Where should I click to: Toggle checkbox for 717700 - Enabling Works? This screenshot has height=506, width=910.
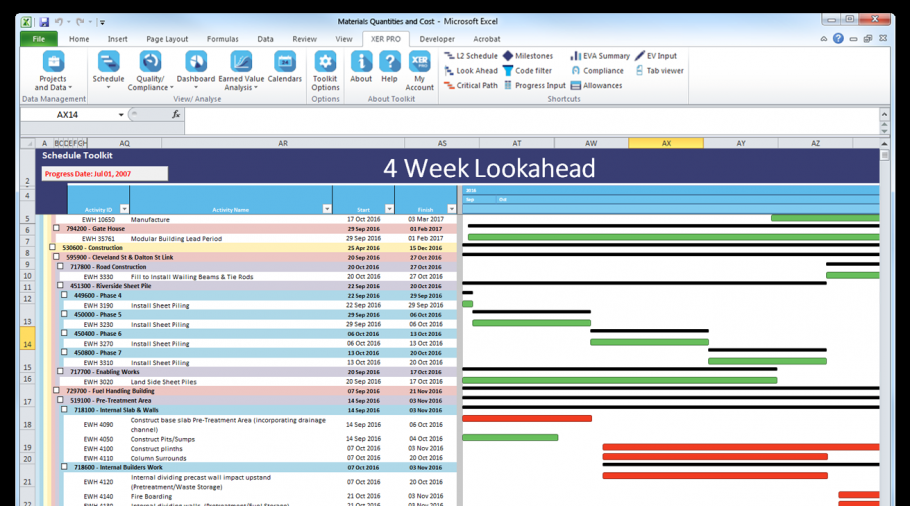pos(60,371)
